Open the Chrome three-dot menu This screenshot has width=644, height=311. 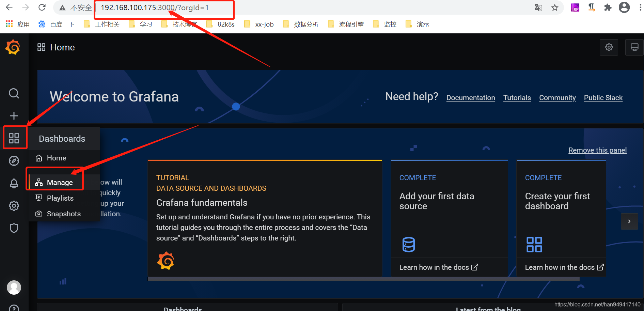point(640,7)
